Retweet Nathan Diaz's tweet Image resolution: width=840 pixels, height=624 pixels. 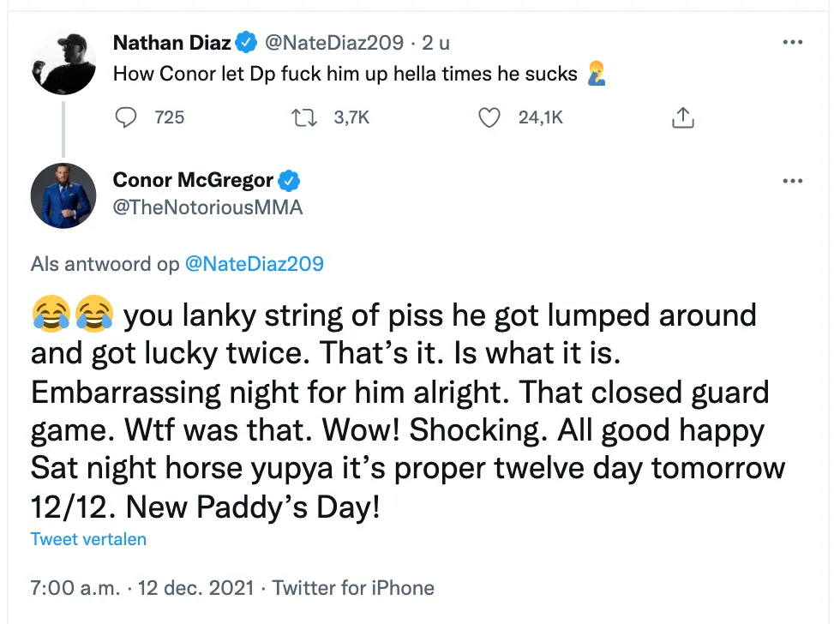(x=303, y=117)
